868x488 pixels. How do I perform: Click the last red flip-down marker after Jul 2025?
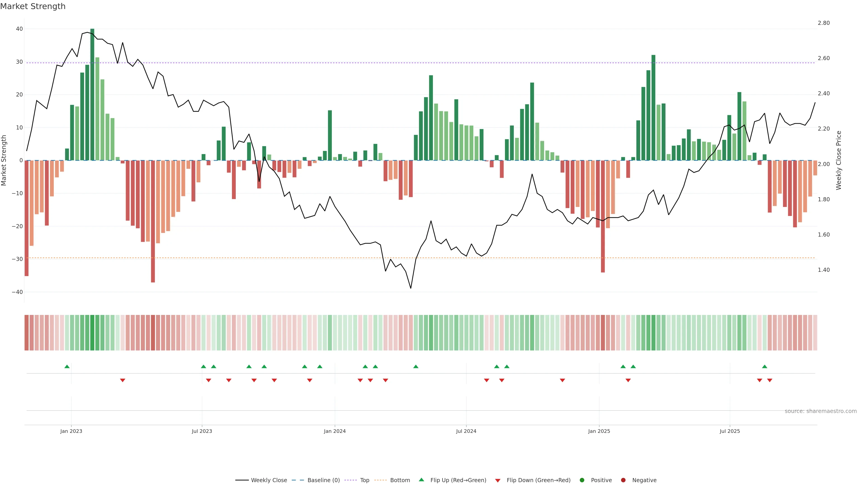pos(770,380)
